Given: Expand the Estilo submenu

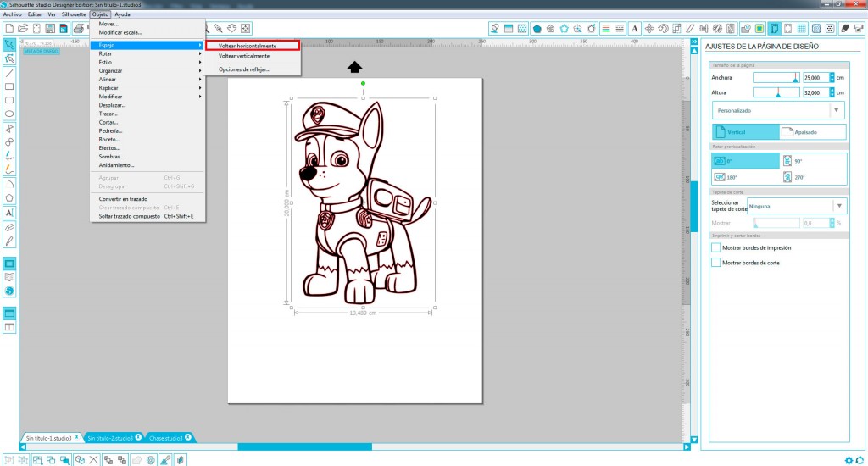Looking at the screenshot, I should (x=147, y=62).
